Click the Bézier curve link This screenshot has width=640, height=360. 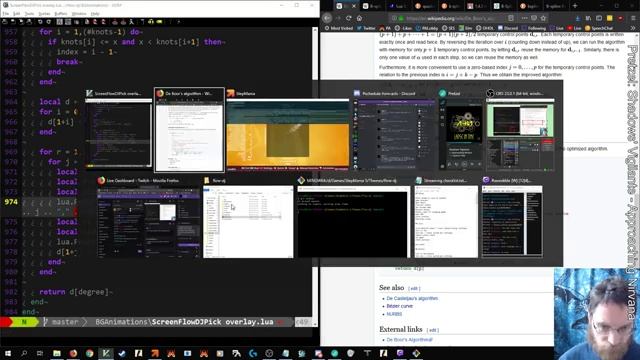[399, 306]
